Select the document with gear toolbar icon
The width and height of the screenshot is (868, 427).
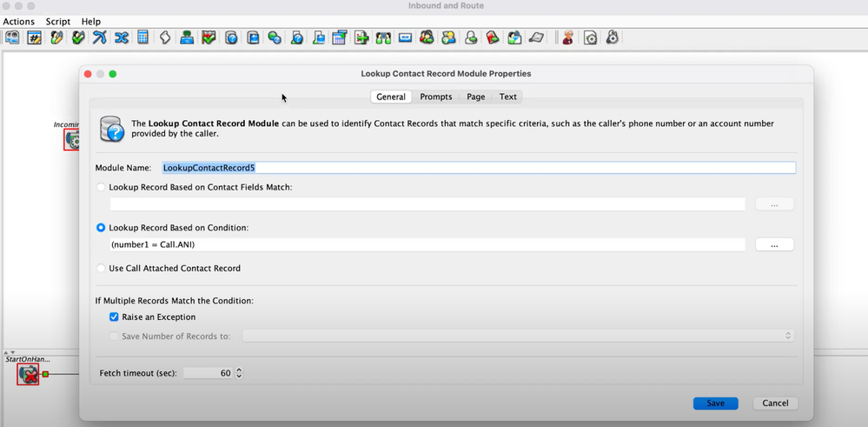(x=590, y=37)
